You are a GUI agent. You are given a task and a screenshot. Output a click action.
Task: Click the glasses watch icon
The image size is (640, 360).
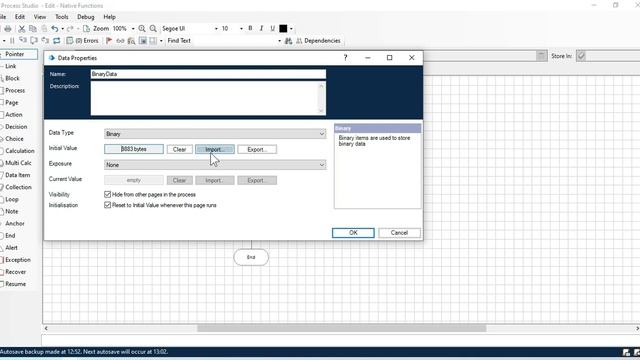(x=120, y=41)
